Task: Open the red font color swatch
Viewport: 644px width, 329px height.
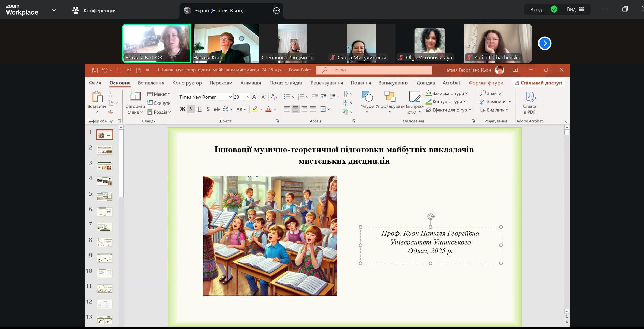Action: (x=268, y=109)
